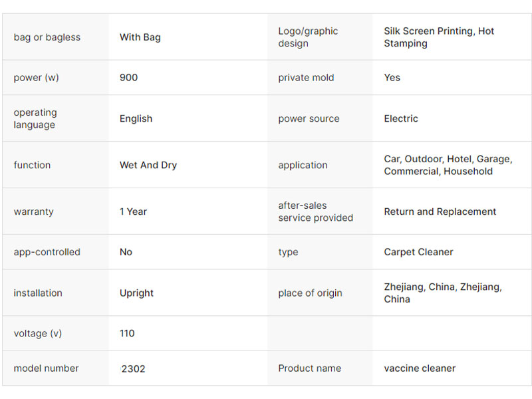Click the 'English' language value
532x399 pixels.
[136, 119]
